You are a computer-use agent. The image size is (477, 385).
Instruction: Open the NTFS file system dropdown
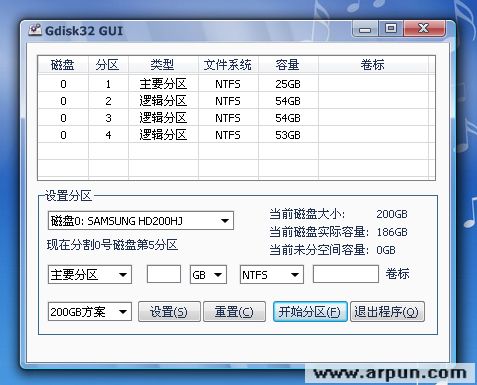pyautogui.click(x=272, y=275)
